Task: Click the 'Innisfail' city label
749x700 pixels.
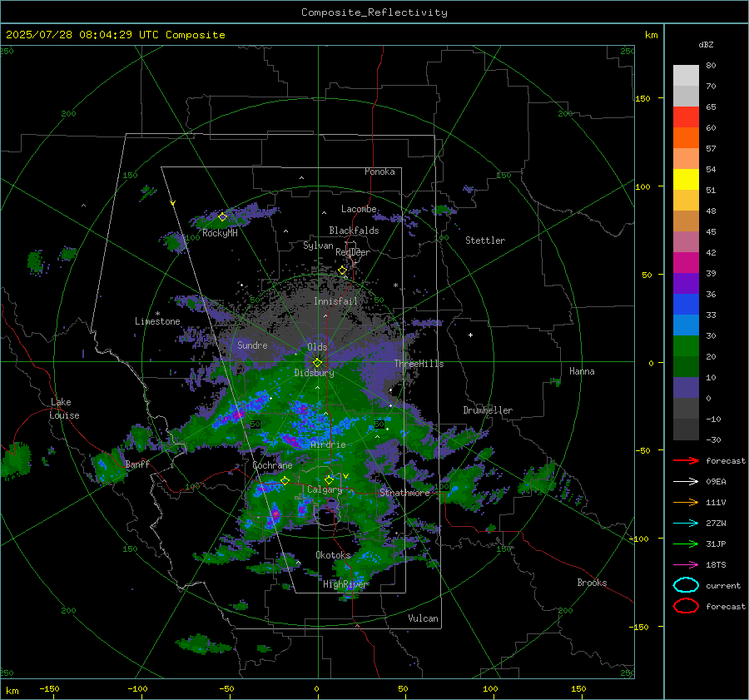Action: pos(335,301)
